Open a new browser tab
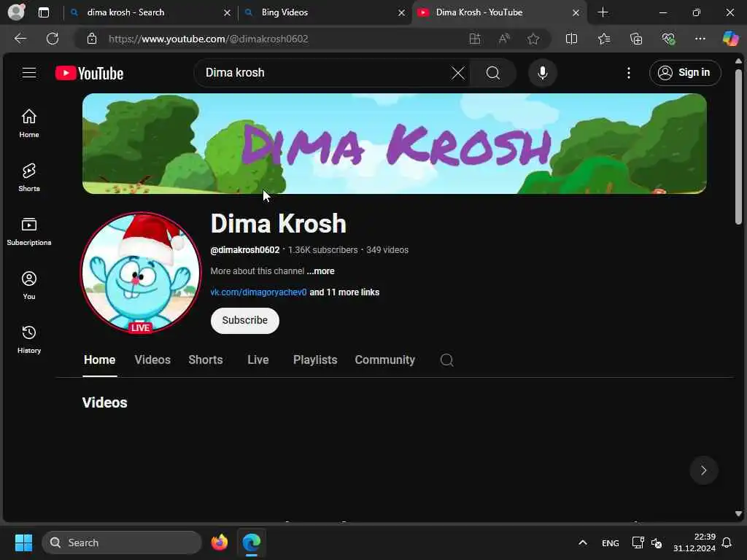 tap(603, 12)
